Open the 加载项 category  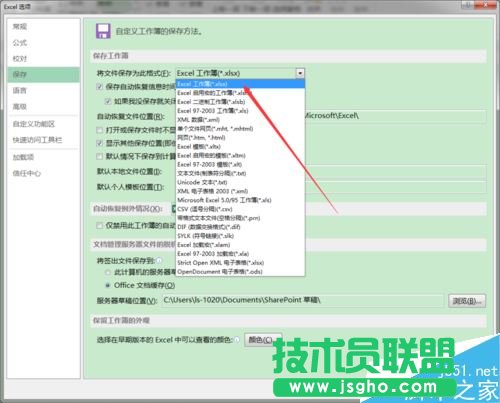(23, 157)
